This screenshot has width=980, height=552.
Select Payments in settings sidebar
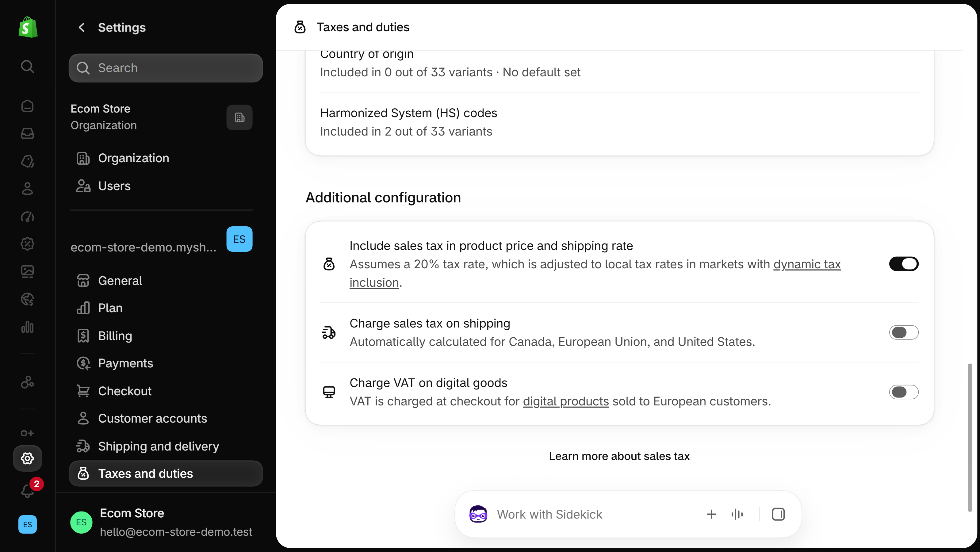[166, 363]
